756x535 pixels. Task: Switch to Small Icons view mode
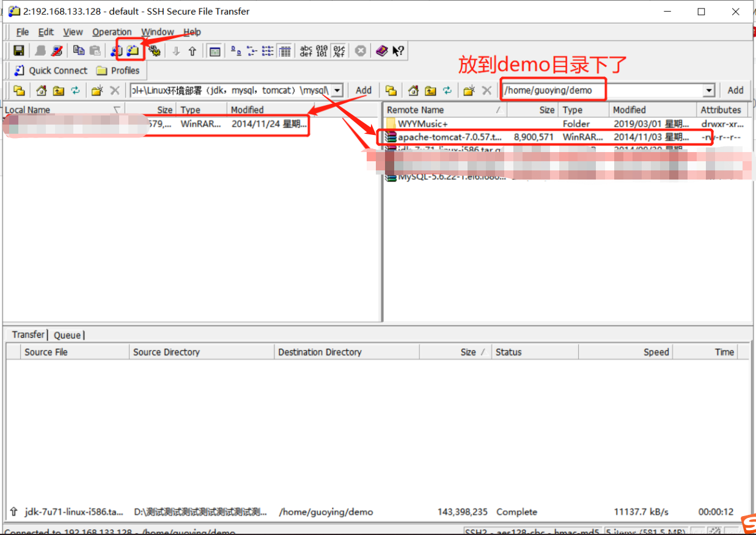pyautogui.click(x=252, y=51)
